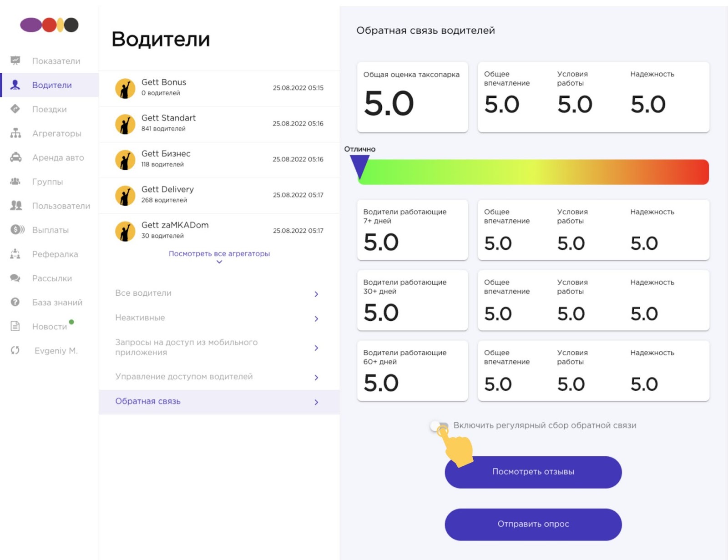Image resolution: width=728 pixels, height=560 pixels.
Task: Click the Пользователи users icon
Action: click(16, 205)
